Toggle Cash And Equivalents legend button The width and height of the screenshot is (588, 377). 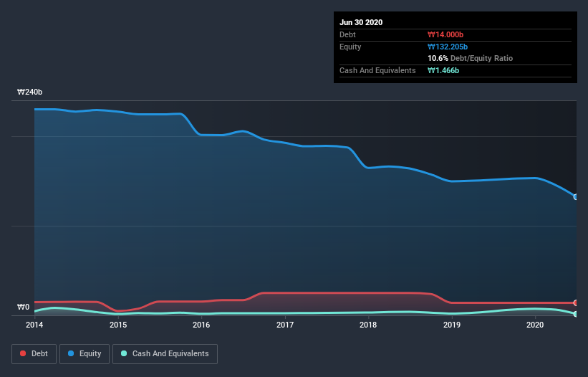[165, 354]
